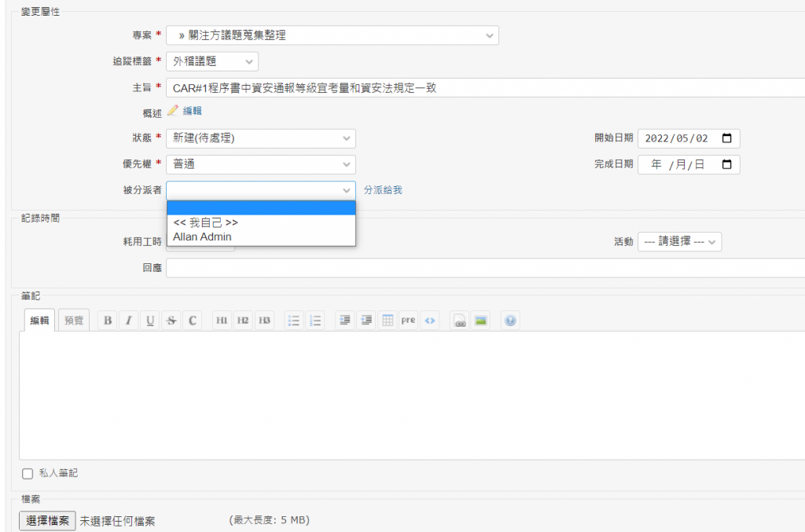Image resolution: width=805 pixels, height=532 pixels.
Task: Apply bold formatting in notes toolbar
Action: 107,320
